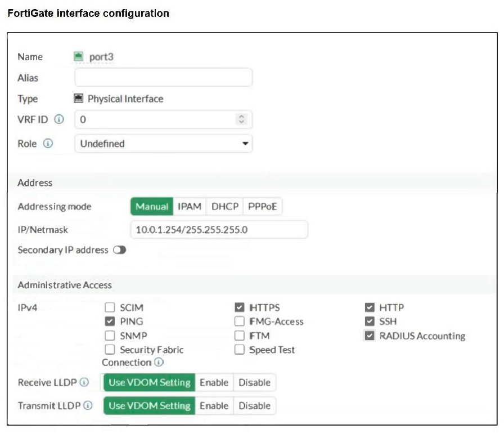Enable the FMG-Access checkbox
The image size is (504, 433).
tap(240, 322)
